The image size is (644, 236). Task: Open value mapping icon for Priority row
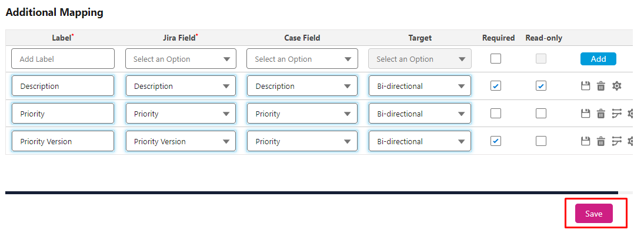(616, 114)
